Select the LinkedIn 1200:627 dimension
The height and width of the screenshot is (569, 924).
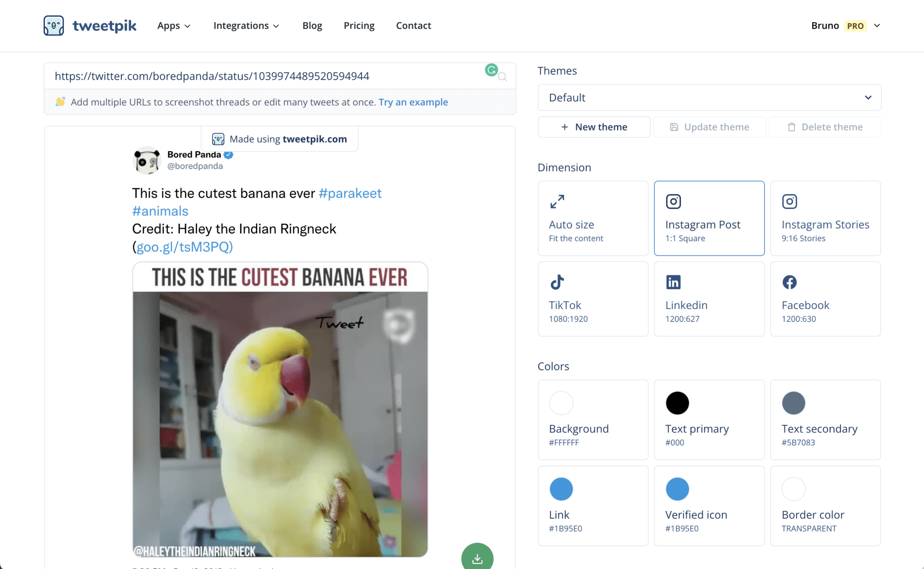point(709,298)
